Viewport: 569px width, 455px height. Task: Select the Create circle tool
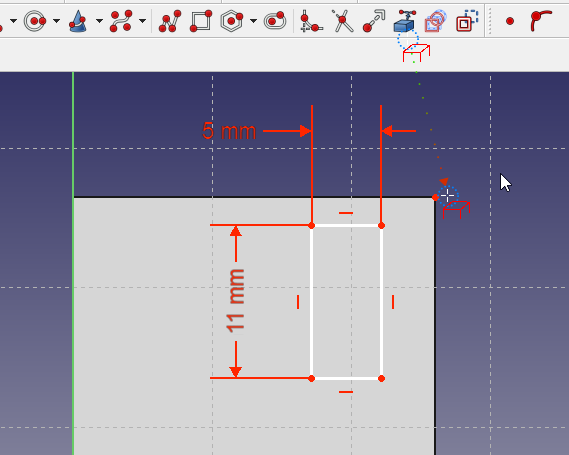(35, 21)
